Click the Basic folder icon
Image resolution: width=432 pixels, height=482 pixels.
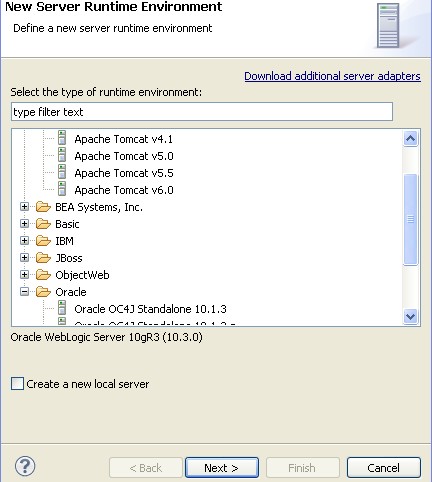(x=43, y=224)
